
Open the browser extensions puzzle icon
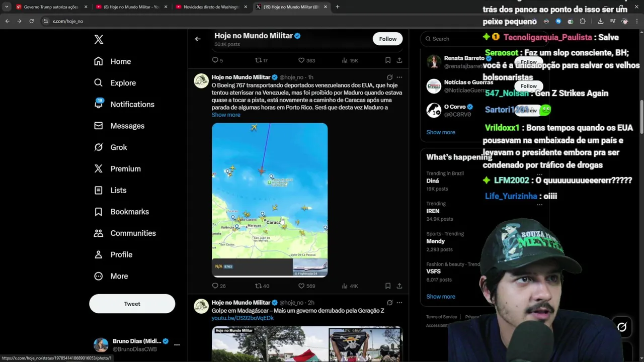point(583,21)
